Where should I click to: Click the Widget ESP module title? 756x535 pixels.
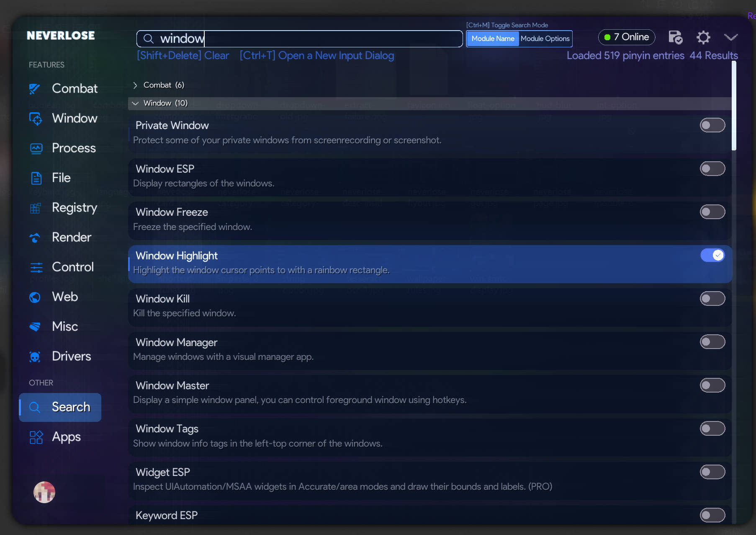click(x=163, y=472)
